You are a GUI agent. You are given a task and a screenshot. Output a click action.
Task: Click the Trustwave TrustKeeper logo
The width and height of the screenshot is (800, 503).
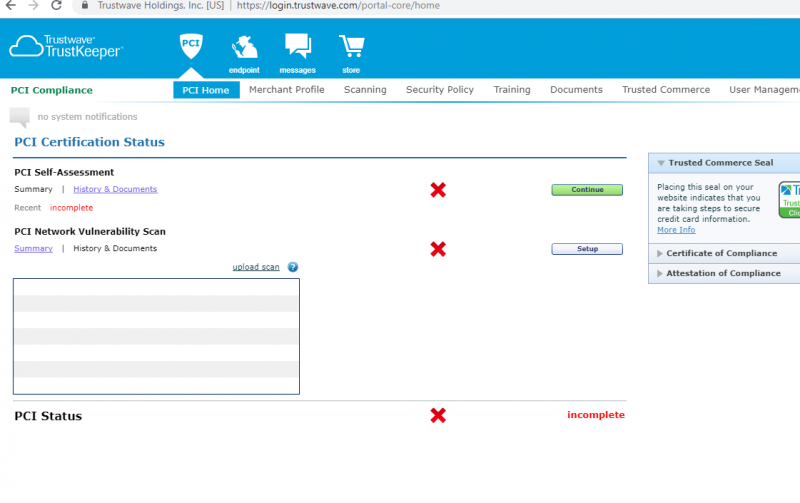66,47
